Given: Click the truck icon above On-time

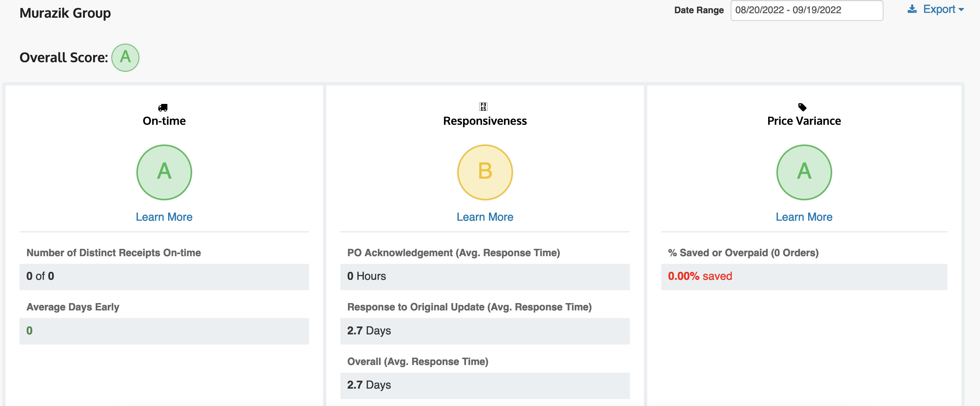Looking at the screenshot, I should 164,107.
